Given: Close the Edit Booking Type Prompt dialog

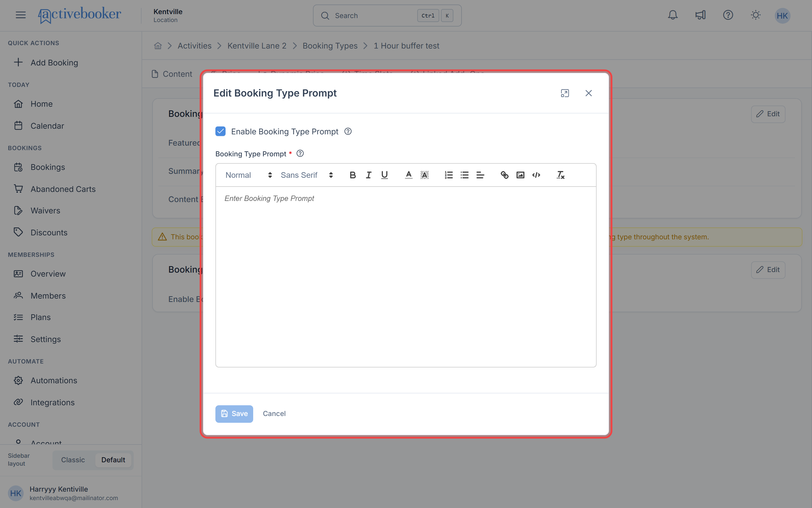Looking at the screenshot, I should 588,93.
